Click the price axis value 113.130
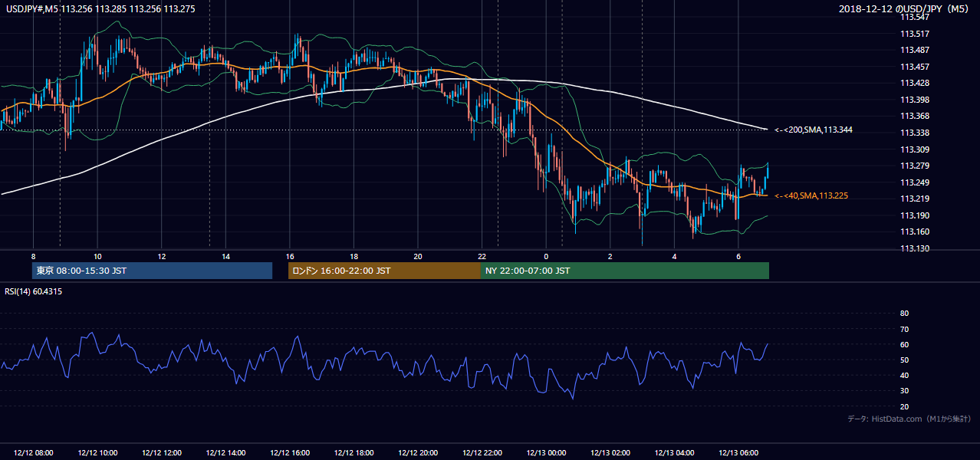The height and width of the screenshot is (460, 980). pos(915,248)
